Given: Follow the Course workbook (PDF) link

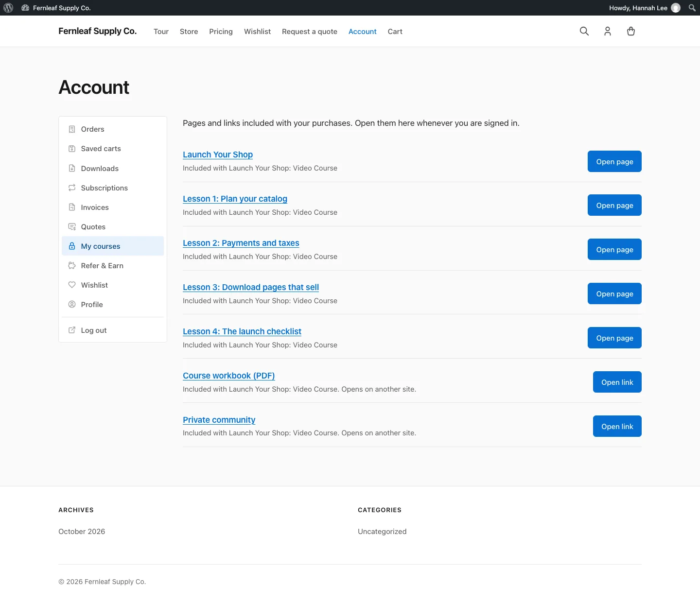Looking at the screenshot, I should (x=229, y=376).
